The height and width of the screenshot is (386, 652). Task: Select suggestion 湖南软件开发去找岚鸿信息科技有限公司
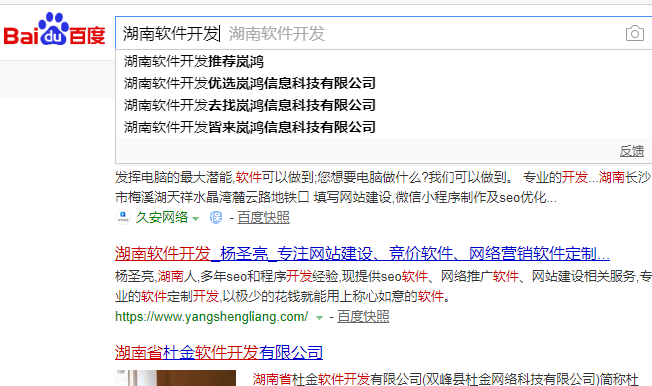coord(249,105)
